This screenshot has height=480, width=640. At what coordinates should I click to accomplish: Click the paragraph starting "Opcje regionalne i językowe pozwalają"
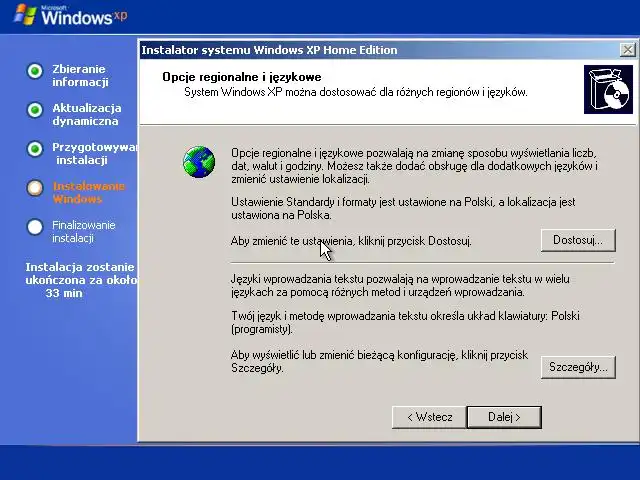pos(414,166)
